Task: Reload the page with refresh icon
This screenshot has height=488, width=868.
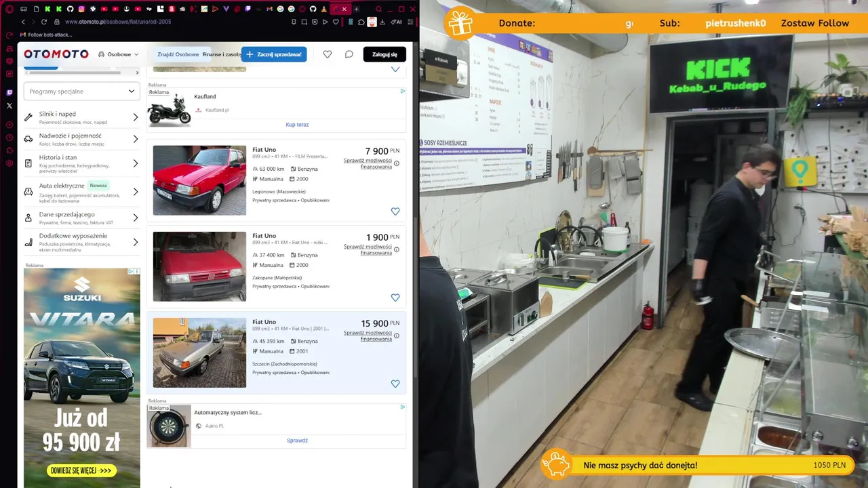Action: (44, 22)
